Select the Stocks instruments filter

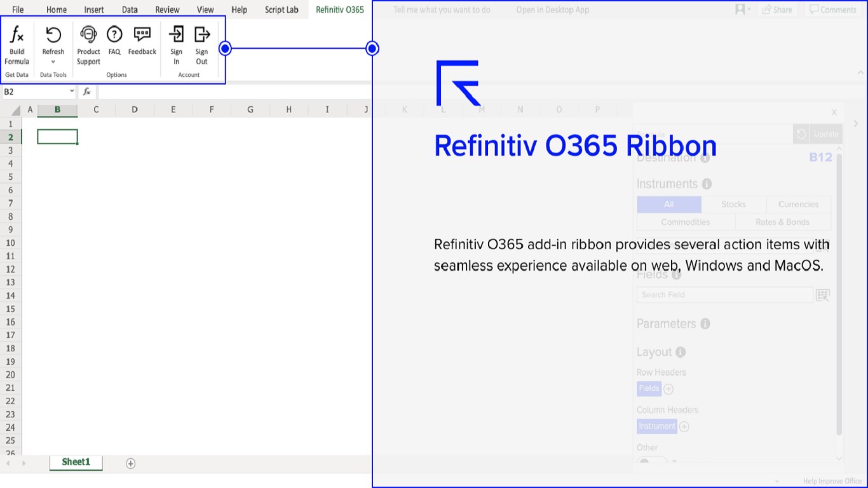(x=733, y=205)
